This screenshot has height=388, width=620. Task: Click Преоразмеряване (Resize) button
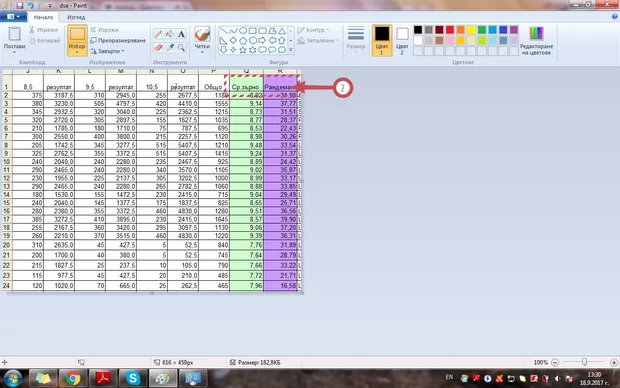(118, 40)
